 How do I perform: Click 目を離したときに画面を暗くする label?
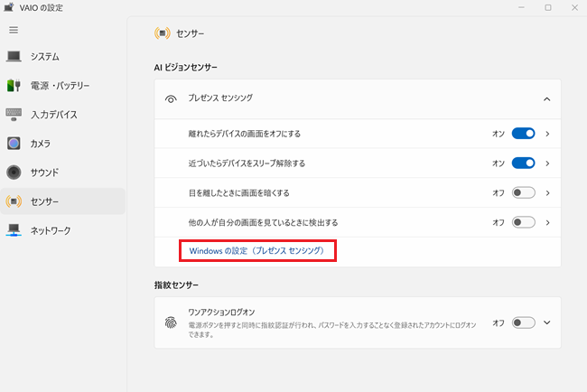(238, 192)
